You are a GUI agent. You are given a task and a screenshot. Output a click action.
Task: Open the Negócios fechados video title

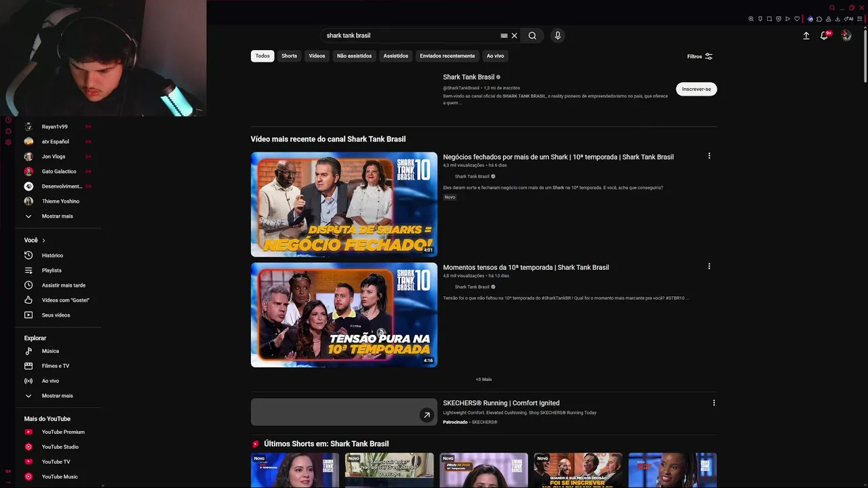click(x=558, y=157)
